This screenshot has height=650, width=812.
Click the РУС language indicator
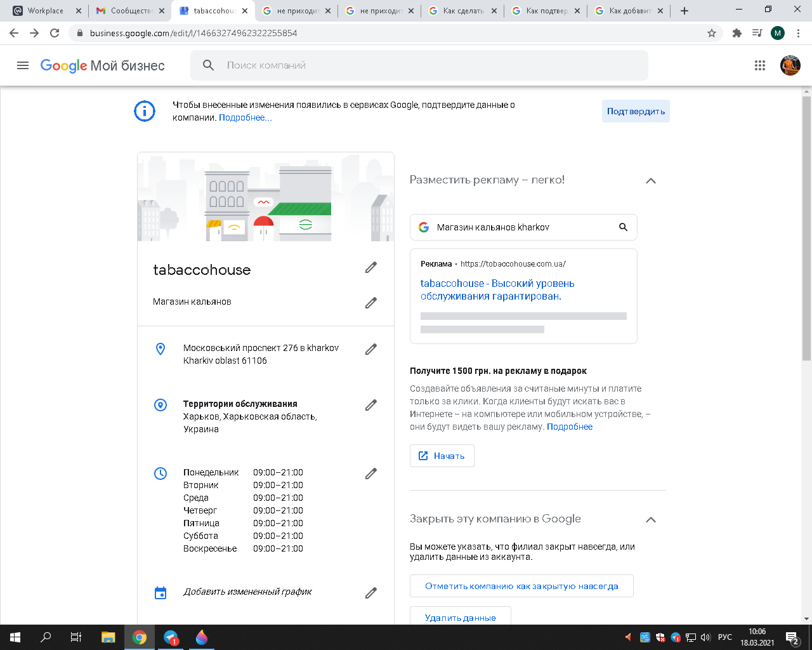[724, 637]
